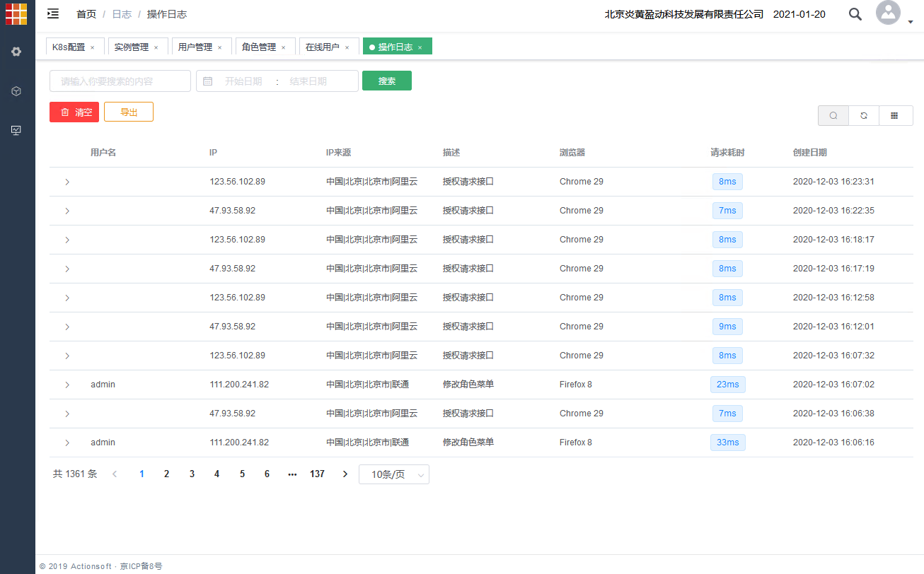This screenshot has width=924, height=574.
Task: Expand the admin row created at 16:07:02
Action: (x=67, y=385)
